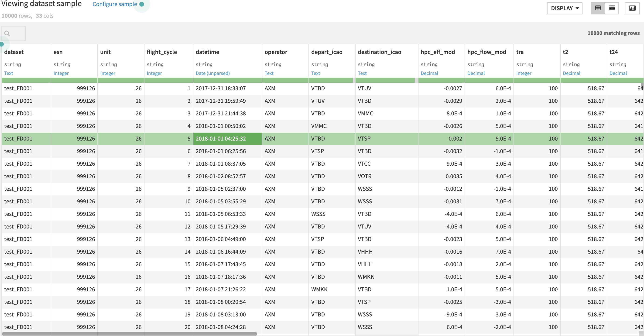Switch to list view icon
The image size is (644, 336).
[x=612, y=8]
